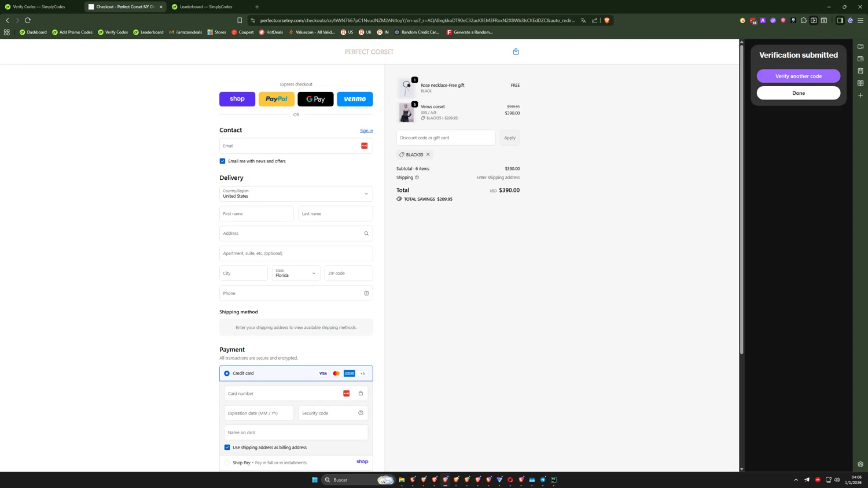Expand the +5 more card brands indicator
Image resolution: width=868 pixels, height=488 pixels.
(363, 374)
